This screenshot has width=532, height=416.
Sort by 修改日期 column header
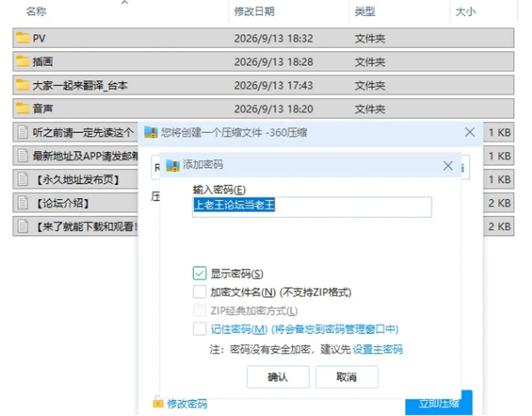[x=254, y=12]
